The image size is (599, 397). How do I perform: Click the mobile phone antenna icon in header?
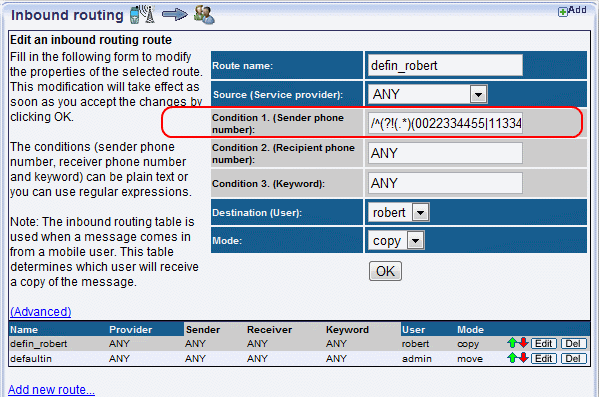142,15
